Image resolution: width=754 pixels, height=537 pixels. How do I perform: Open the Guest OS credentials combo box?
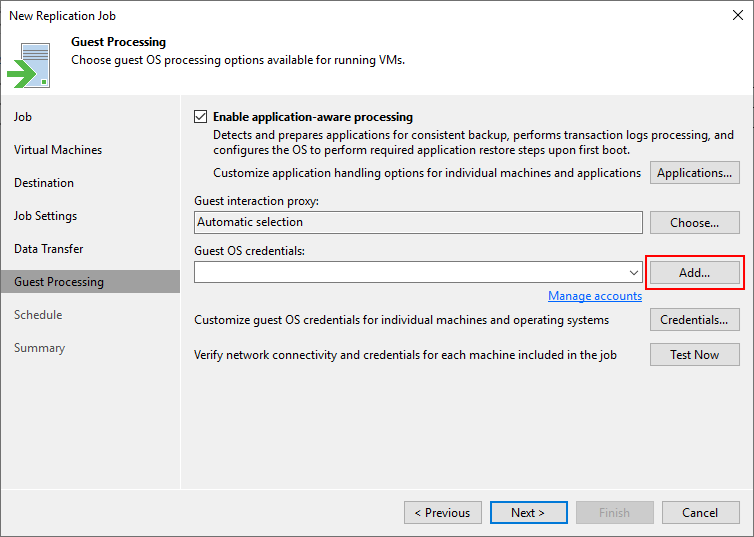pos(418,273)
